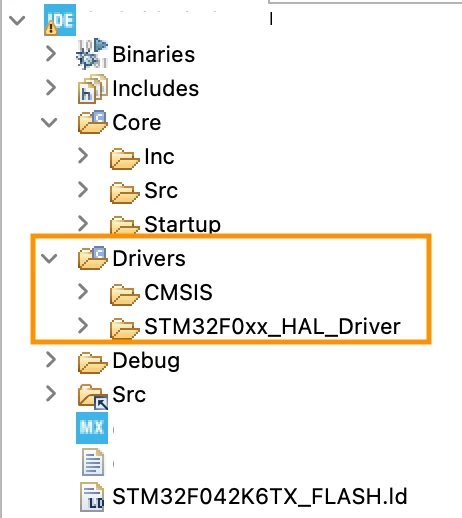
Task: Click the blue MX CubeMX file icon
Action: pyautogui.click(x=92, y=428)
